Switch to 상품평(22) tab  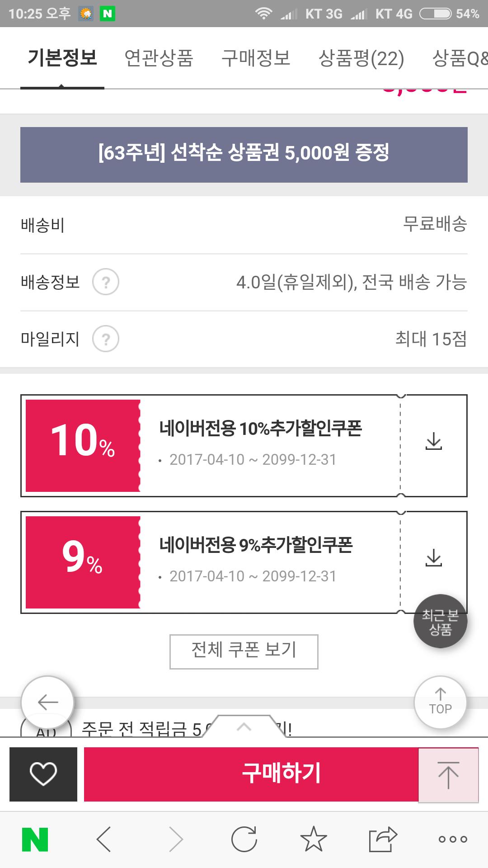(x=361, y=58)
